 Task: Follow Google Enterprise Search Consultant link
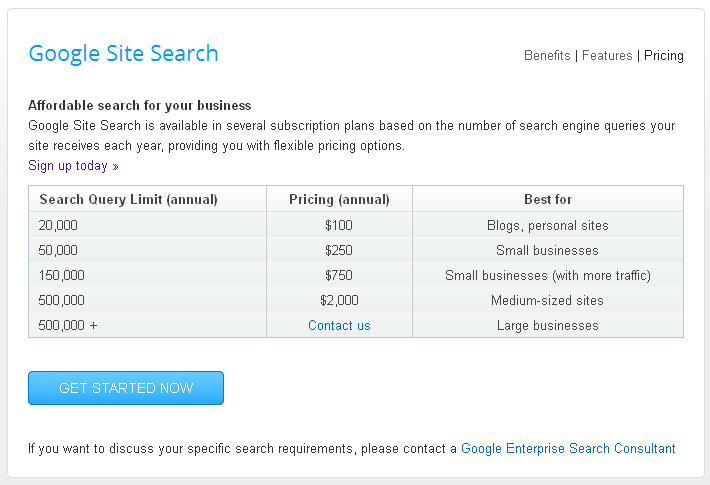coord(568,449)
